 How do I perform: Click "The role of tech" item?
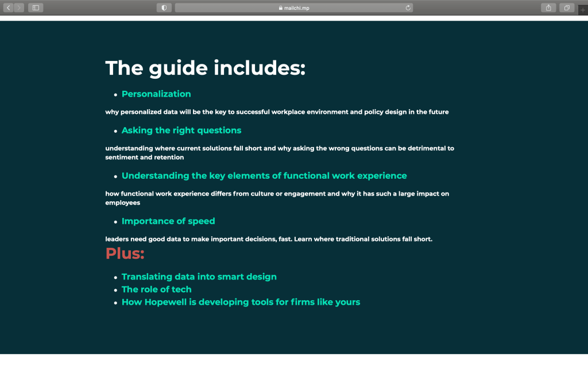click(x=156, y=289)
